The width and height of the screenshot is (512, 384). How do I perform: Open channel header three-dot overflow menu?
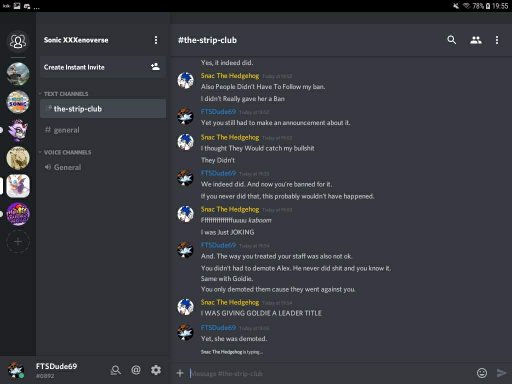coord(497,40)
